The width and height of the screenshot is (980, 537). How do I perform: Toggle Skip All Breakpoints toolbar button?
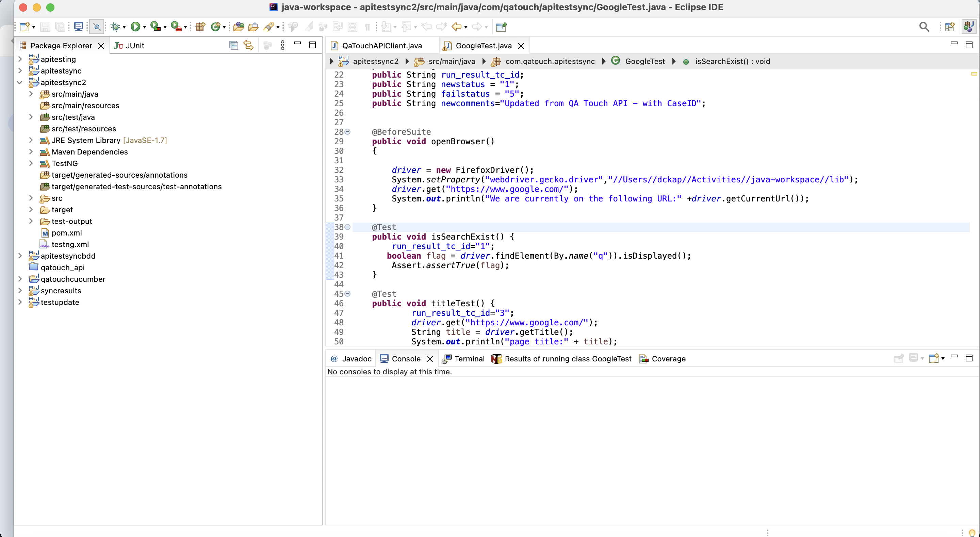[97, 27]
